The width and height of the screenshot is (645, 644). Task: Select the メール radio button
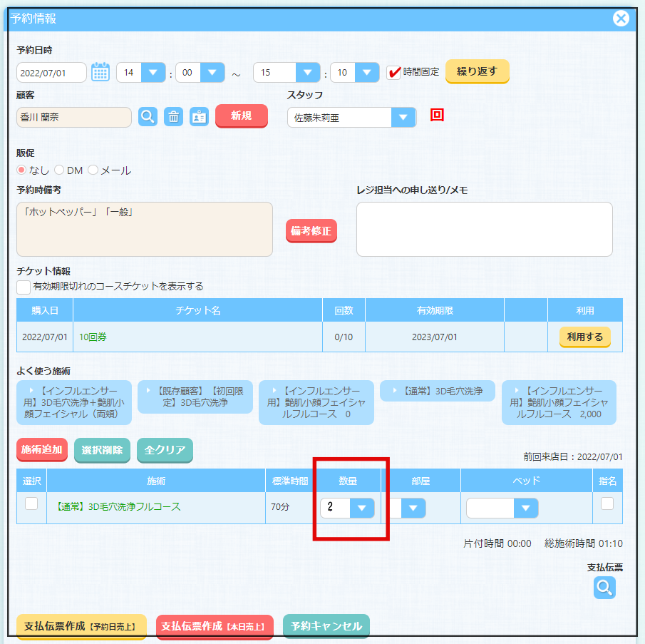pos(93,170)
